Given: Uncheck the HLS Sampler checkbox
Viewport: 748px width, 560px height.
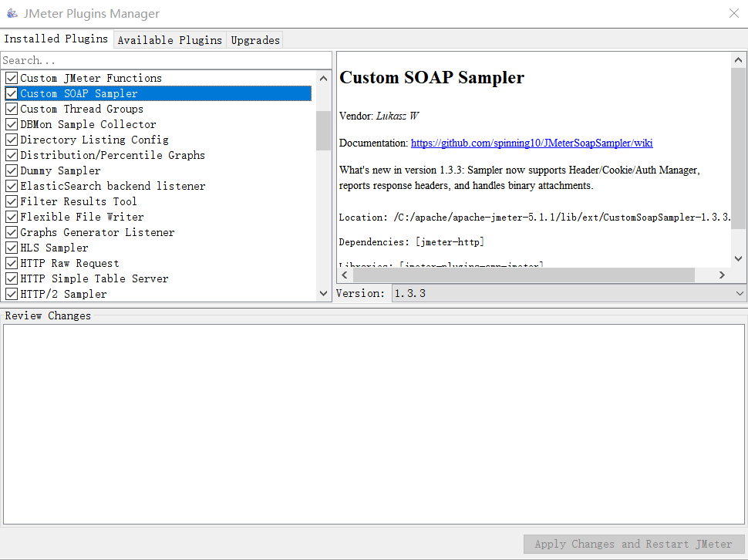Looking at the screenshot, I should click(x=12, y=248).
